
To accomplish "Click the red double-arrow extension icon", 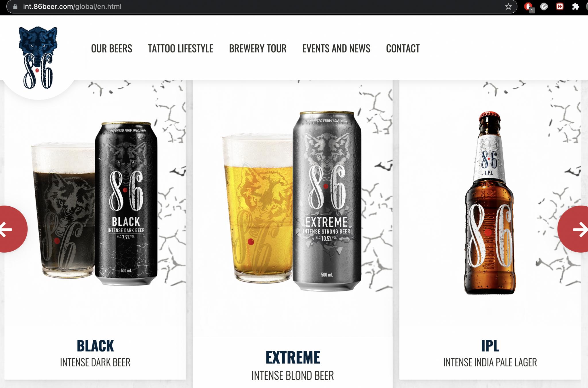I will click(x=560, y=7).
